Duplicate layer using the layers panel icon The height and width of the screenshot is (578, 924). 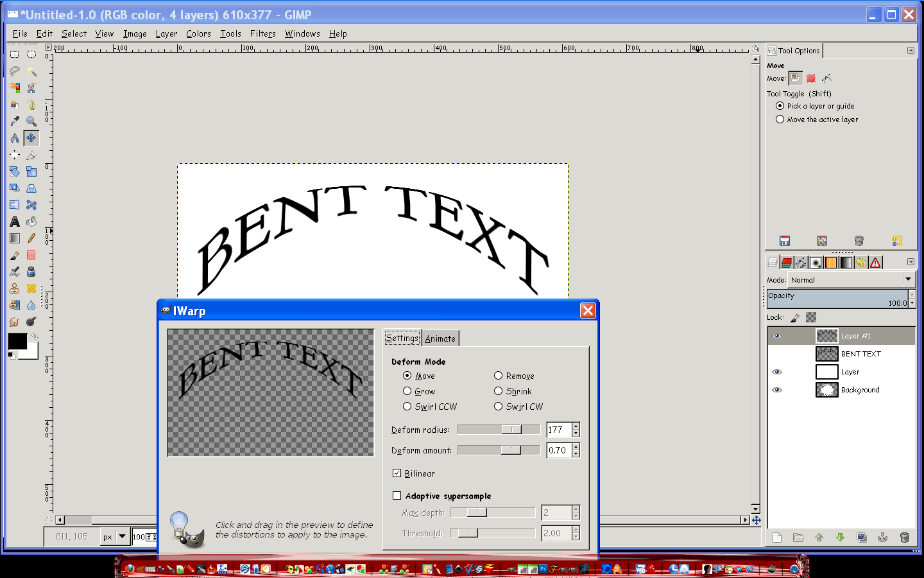click(x=861, y=538)
